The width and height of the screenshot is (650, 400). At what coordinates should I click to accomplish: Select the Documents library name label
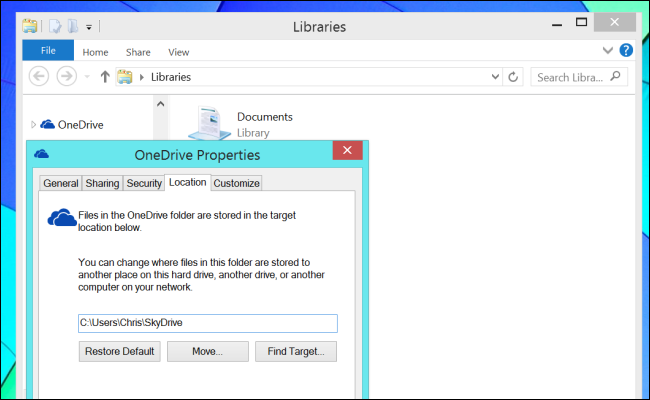pyautogui.click(x=265, y=117)
